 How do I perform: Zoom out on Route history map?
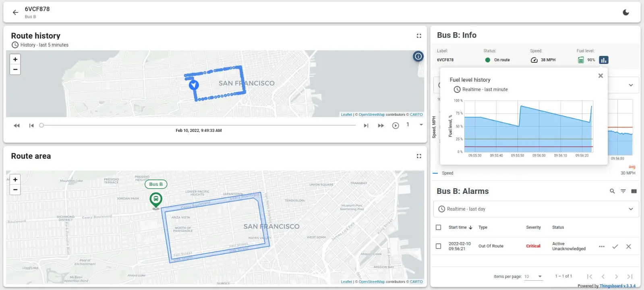pyautogui.click(x=15, y=69)
